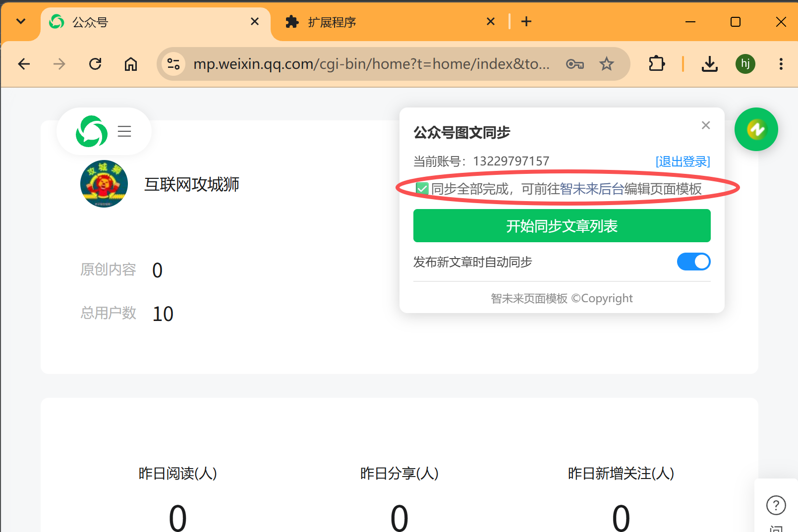Close the 公众号图文同步 popup
Image resolution: width=798 pixels, height=532 pixels.
[706, 125]
